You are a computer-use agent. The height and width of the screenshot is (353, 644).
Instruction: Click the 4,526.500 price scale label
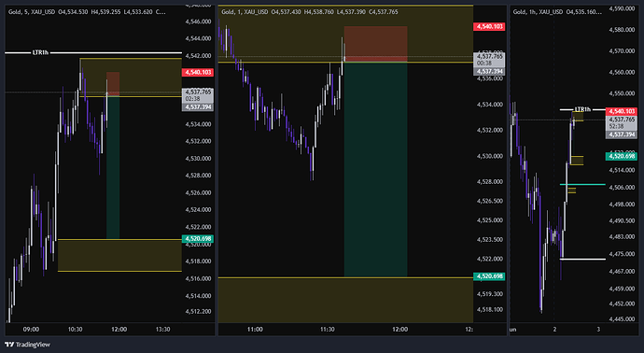[x=490, y=201]
